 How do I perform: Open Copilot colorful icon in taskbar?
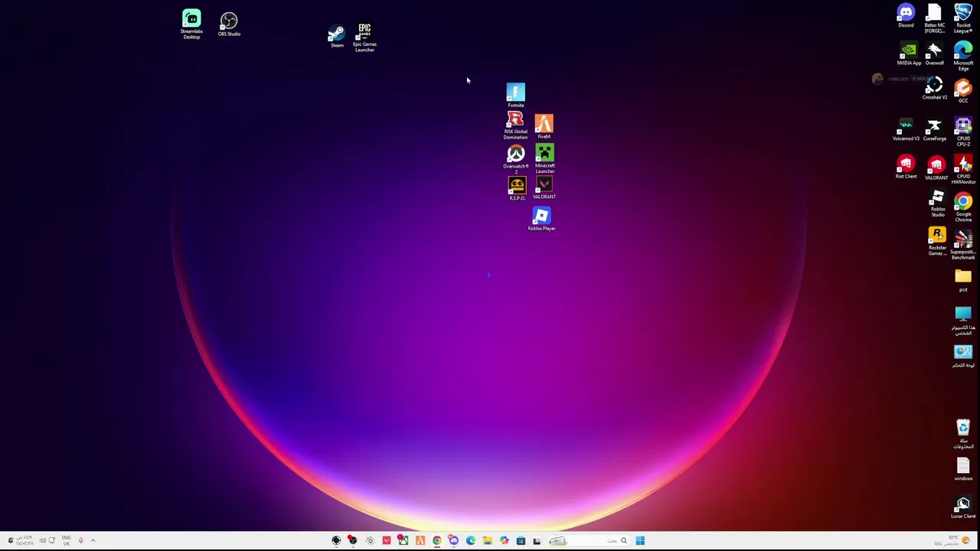504,540
